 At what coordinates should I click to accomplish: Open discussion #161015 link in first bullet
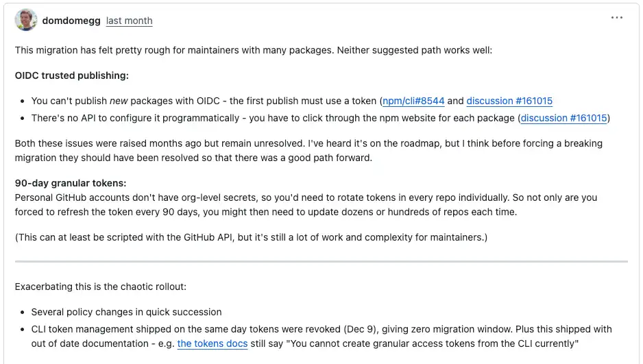509,101
